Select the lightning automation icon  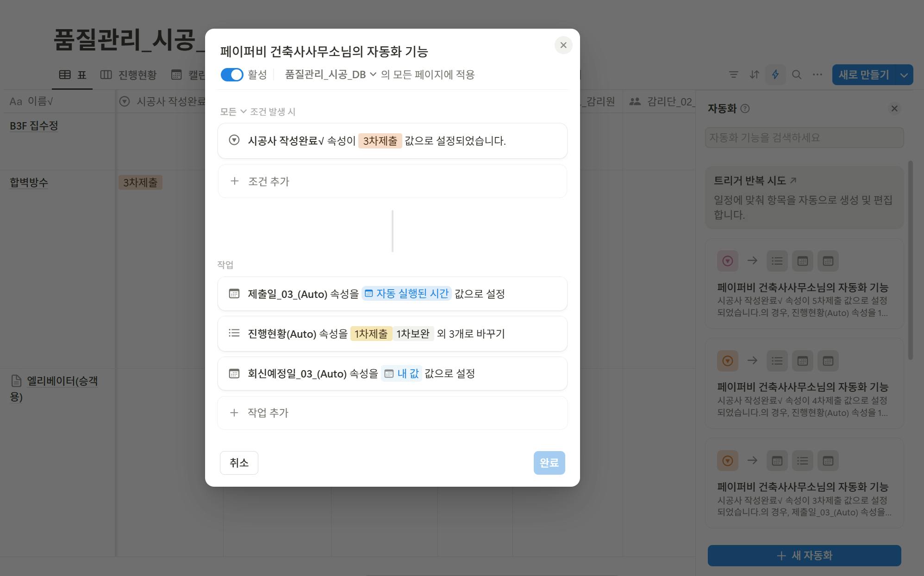tap(775, 74)
